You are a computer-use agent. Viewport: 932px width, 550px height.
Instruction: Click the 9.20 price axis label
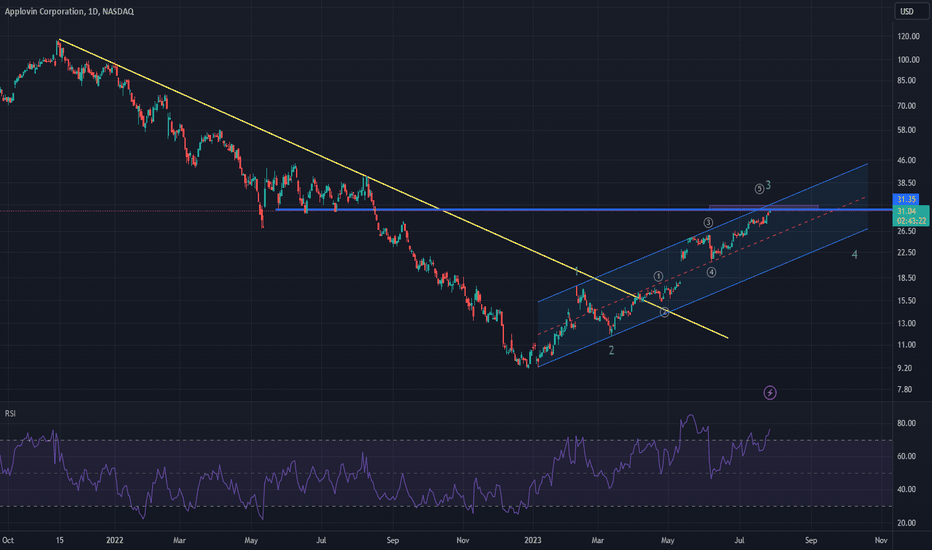point(905,368)
